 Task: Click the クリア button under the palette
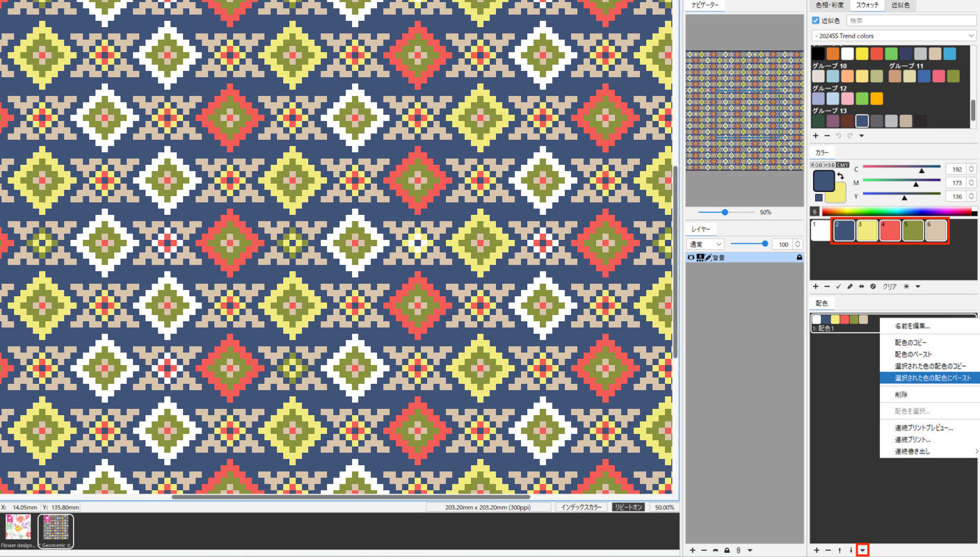click(x=890, y=287)
